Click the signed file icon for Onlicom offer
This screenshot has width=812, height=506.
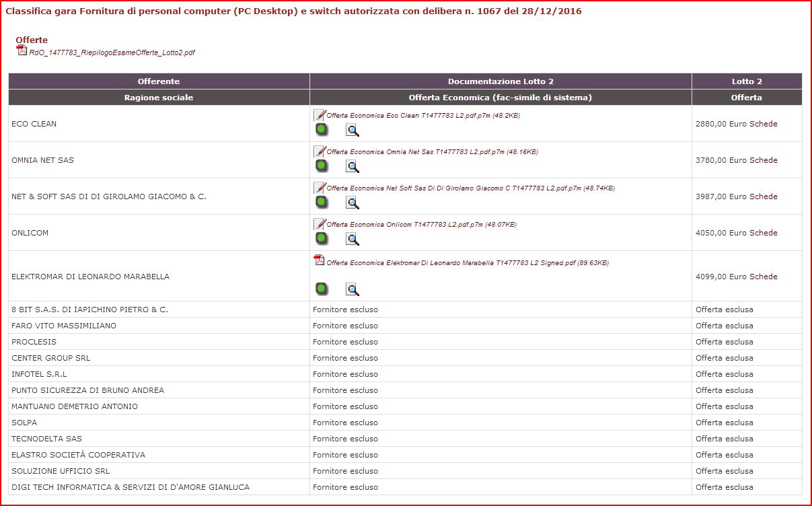(x=320, y=223)
